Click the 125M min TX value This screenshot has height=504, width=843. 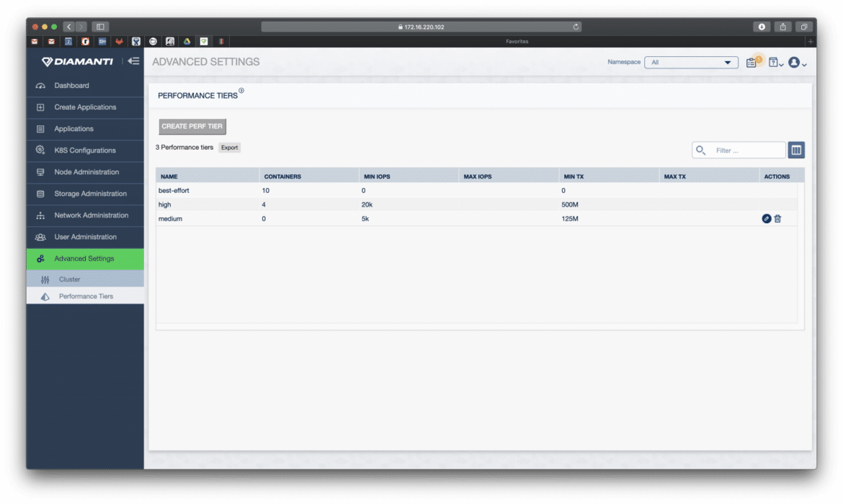569,219
